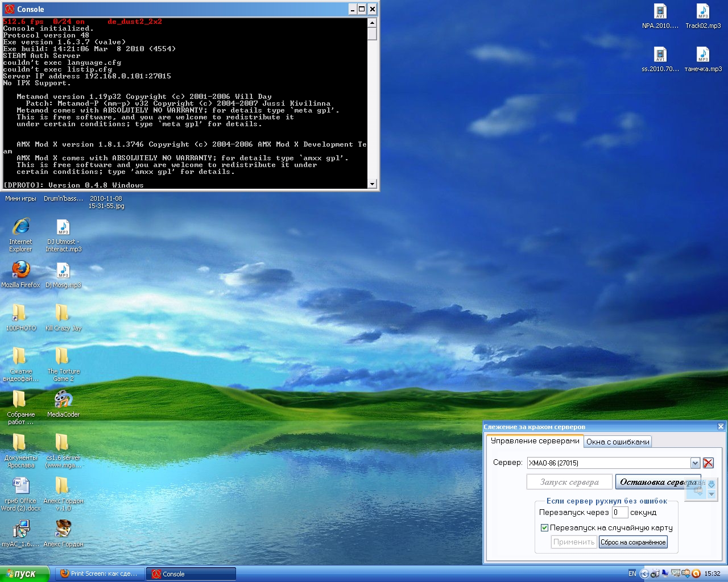
Task: Click the red X delete-server icon
Action: (x=708, y=463)
